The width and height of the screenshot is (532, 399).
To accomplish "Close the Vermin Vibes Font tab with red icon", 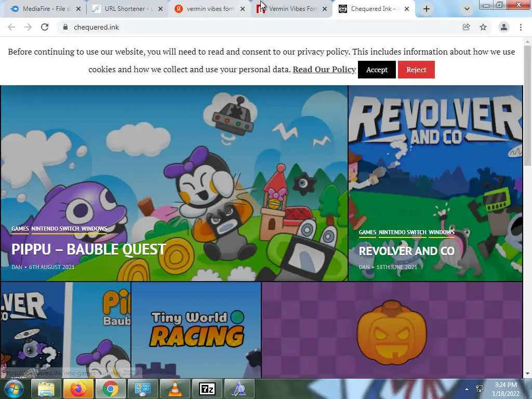I will [325, 9].
